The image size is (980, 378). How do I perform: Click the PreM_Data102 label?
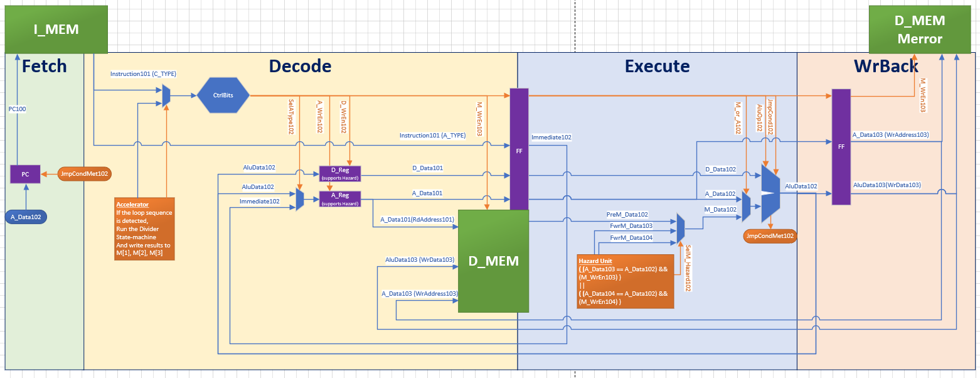[627, 214]
